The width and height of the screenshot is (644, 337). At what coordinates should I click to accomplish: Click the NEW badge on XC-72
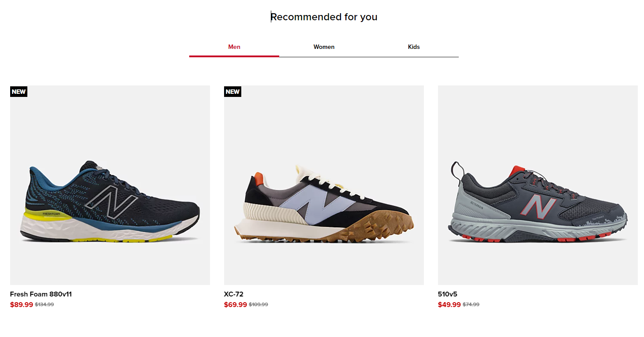pos(232,92)
